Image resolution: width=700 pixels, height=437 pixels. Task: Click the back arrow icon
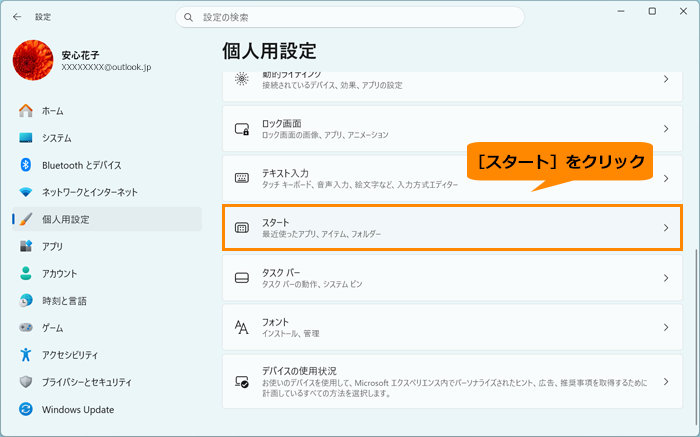tap(17, 17)
